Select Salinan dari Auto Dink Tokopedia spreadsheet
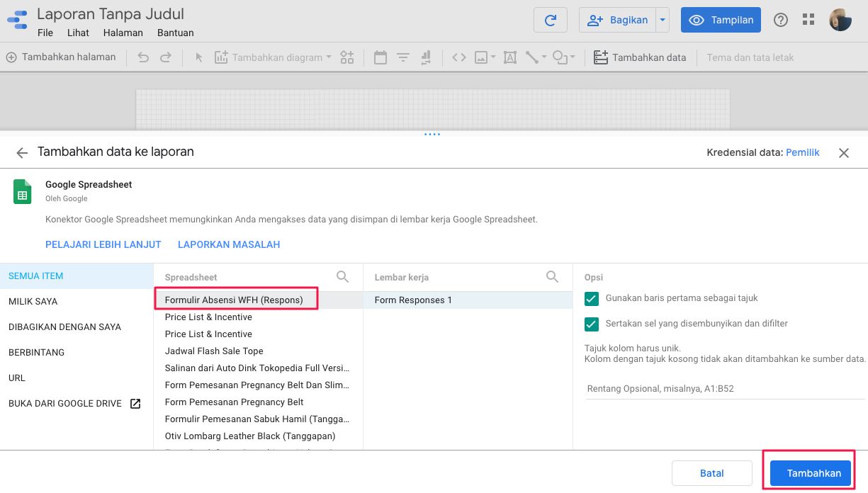Screen dimensions: 868x493 [x=258, y=368]
